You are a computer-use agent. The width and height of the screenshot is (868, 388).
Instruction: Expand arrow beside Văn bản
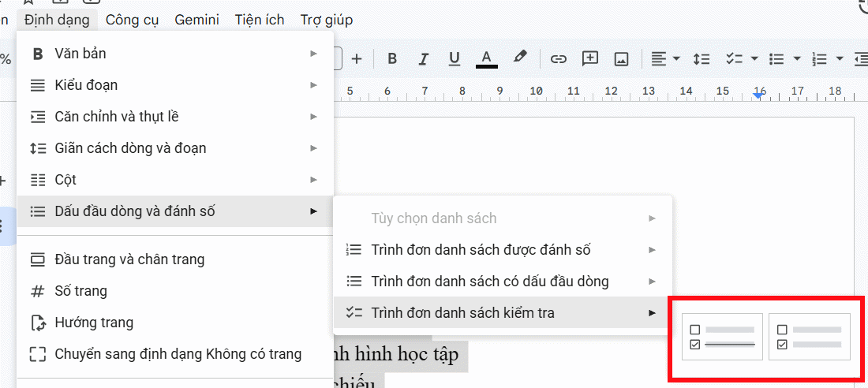pos(313,54)
